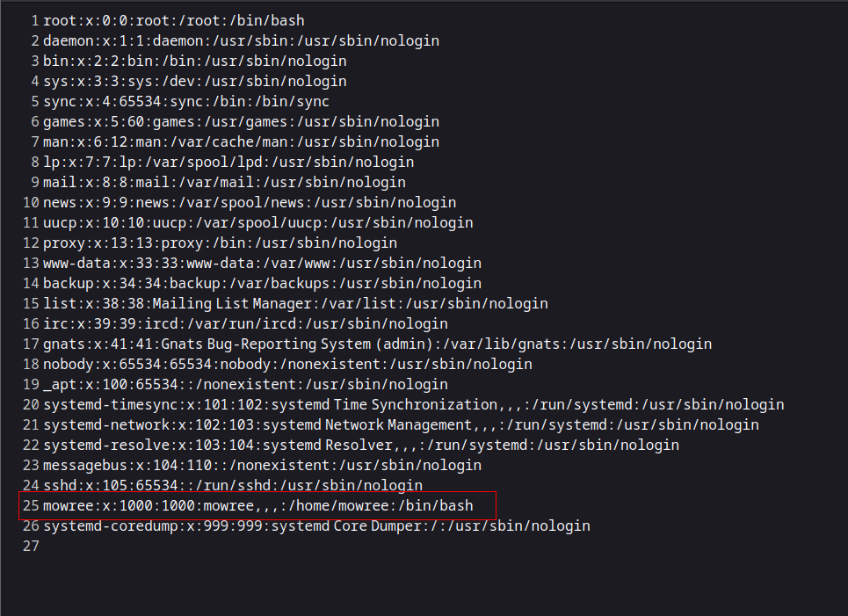Click the systemd-coredump line
The height and width of the screenshot is (616, 848).
tap(316, 525)
